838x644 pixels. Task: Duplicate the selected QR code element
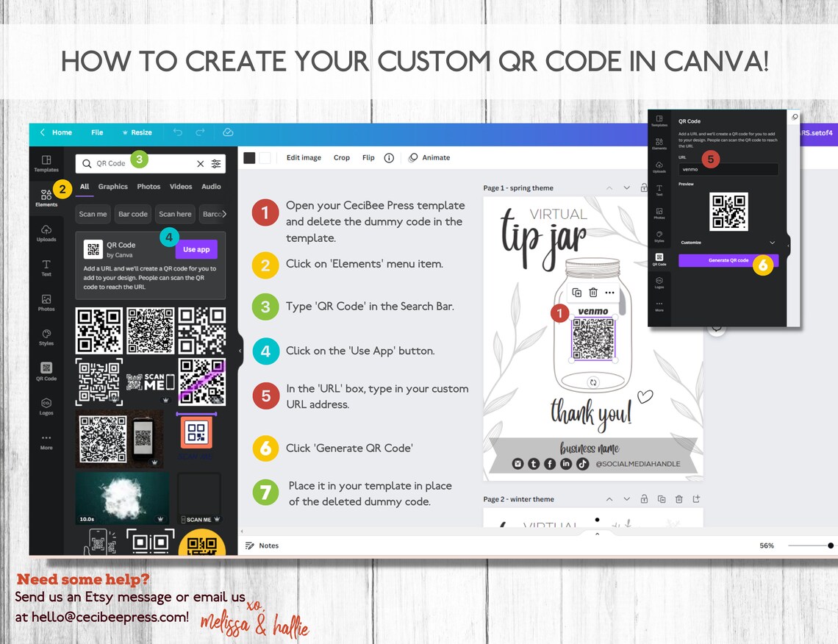[576, 292]
